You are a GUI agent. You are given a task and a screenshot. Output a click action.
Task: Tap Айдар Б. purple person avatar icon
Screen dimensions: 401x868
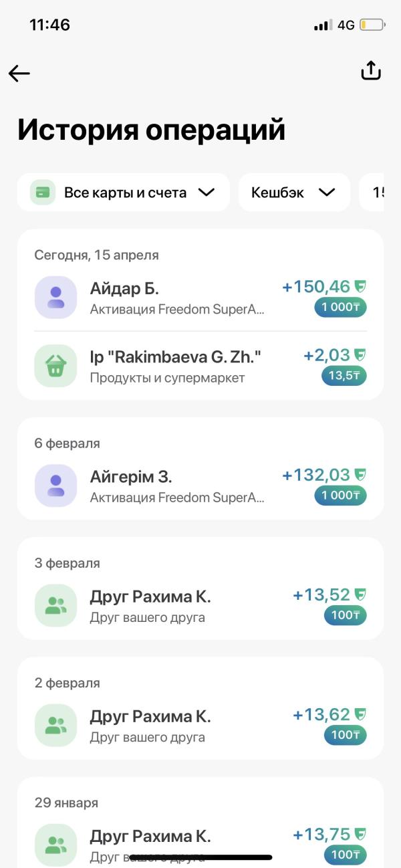56,298
